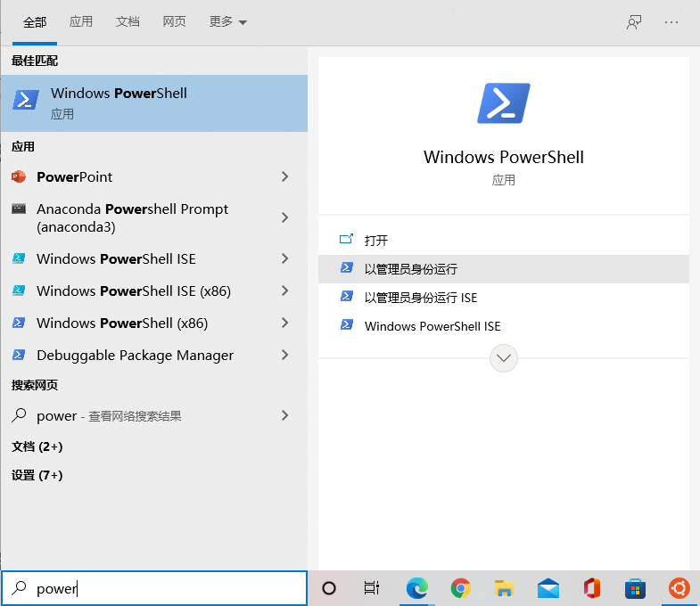Click the best match PowerShell icon

(26, 100)
